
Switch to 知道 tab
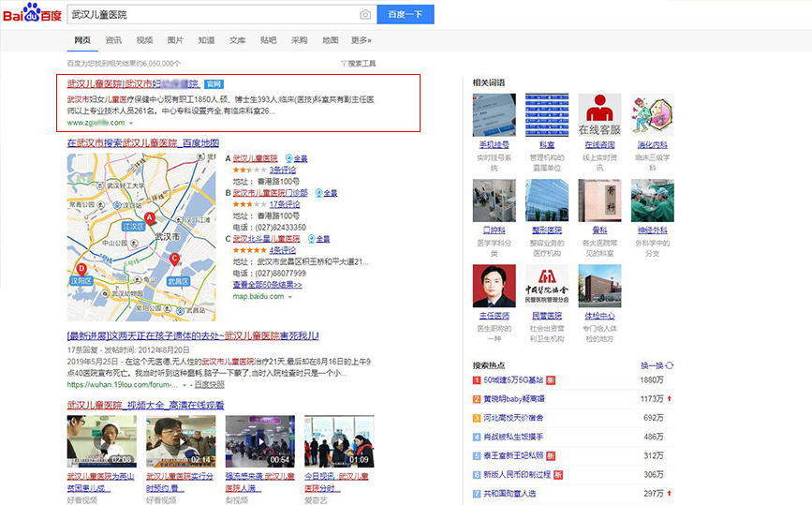pos(206,40)
